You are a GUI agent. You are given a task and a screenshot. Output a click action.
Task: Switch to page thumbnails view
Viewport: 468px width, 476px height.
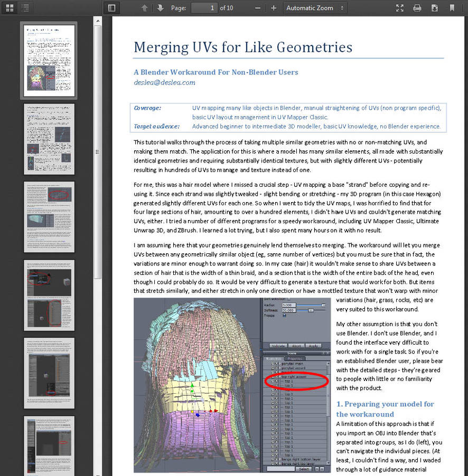[9, 8]
